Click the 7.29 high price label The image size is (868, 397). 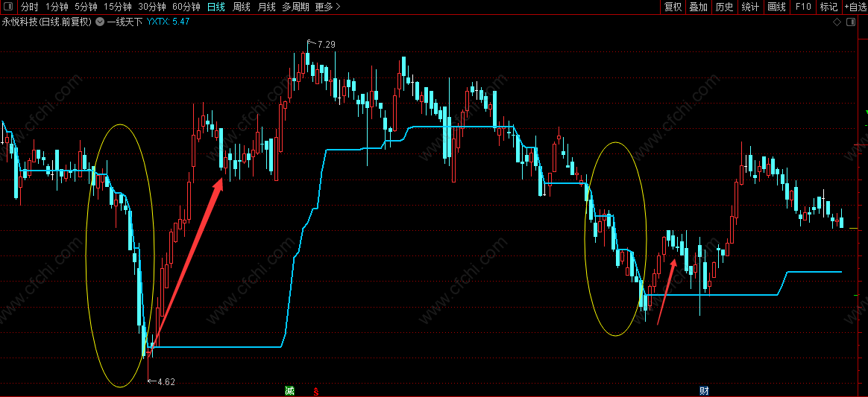327,44
